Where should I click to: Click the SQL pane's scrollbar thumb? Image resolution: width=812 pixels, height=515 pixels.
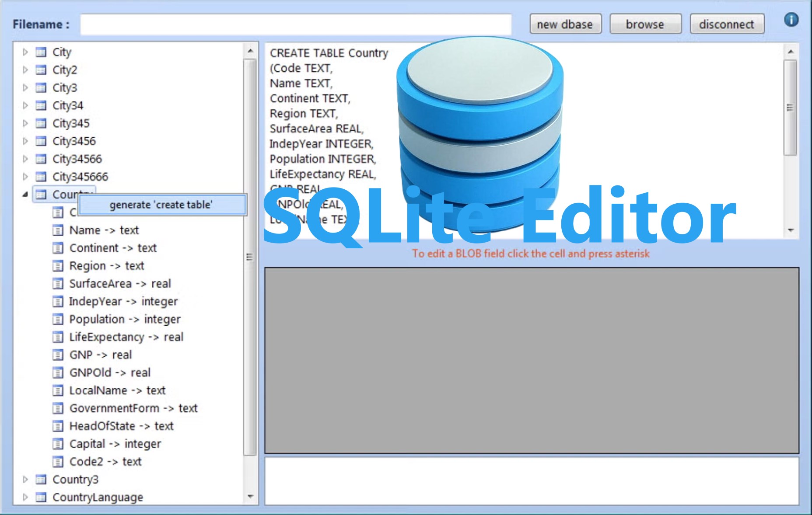click(x=790, y=108)
